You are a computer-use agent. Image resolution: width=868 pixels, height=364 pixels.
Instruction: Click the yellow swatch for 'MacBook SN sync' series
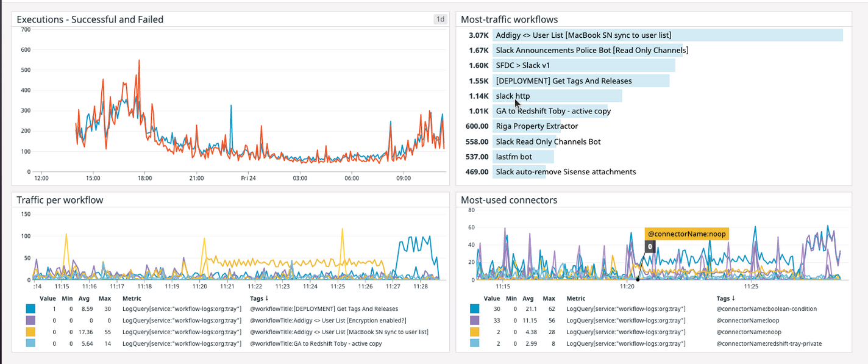coord(25,332)
